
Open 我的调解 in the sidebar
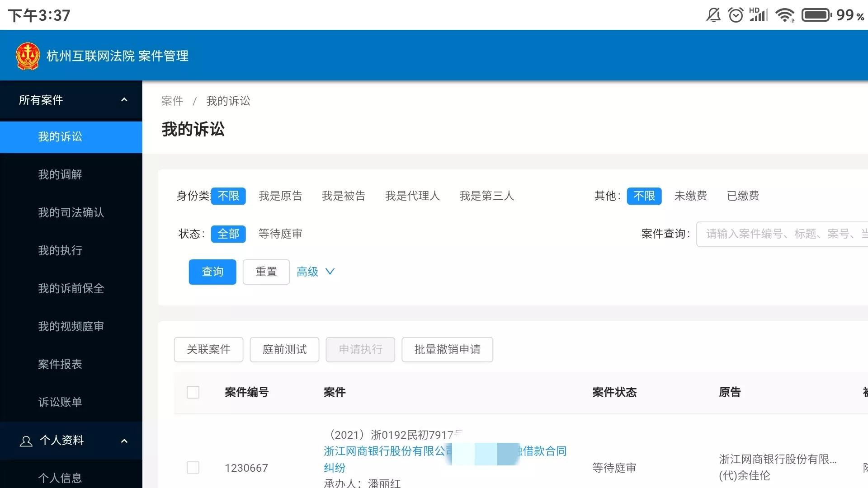60,174
